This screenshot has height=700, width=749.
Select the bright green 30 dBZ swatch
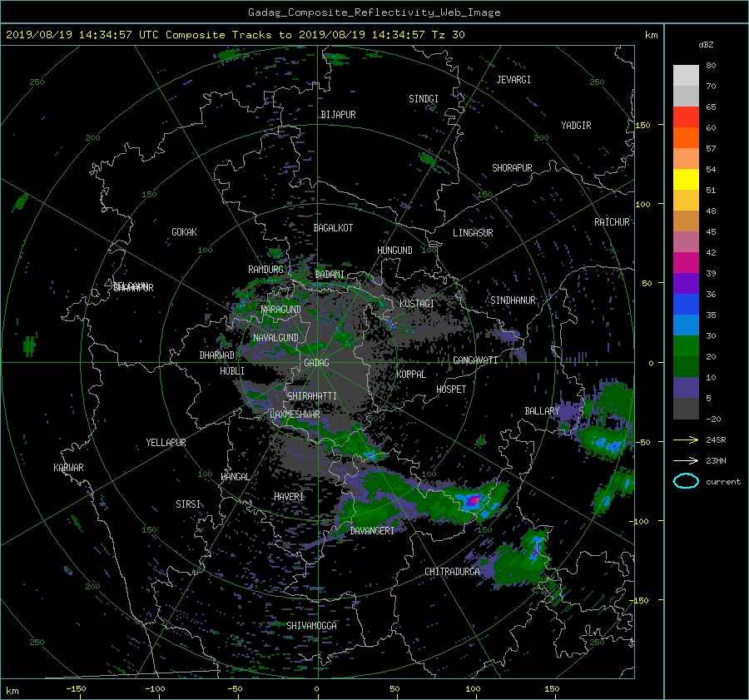(x=686, y=346)
